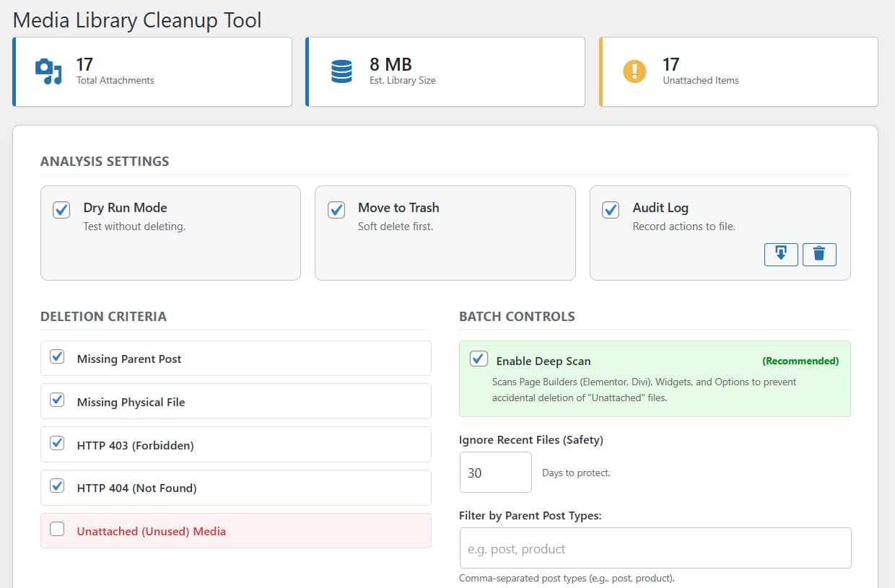Uncheck the Move to Trash option
The image size is (895, 588).
pos(336,209)
